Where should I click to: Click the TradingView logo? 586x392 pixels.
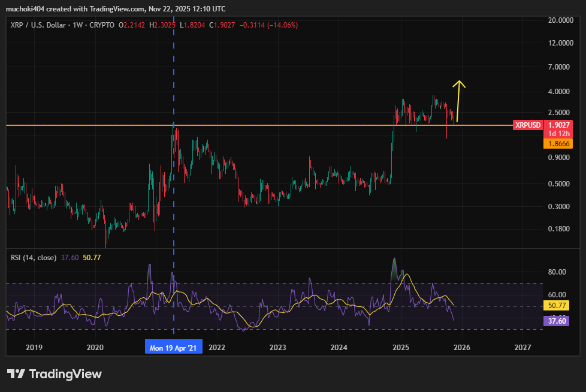(x=55, y=374)
